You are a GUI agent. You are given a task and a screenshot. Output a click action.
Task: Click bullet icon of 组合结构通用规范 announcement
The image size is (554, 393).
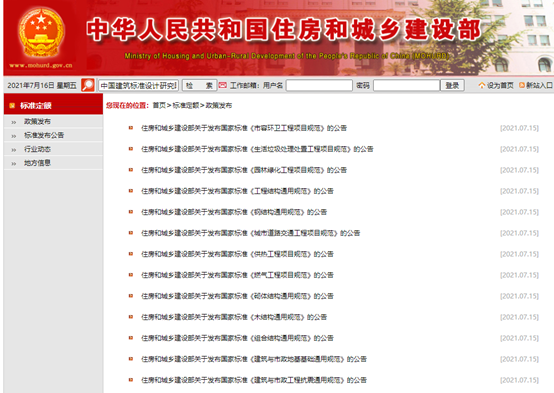click(131, 338)
